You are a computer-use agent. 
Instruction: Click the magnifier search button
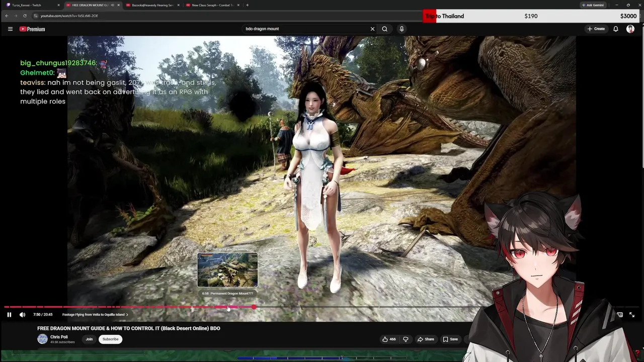pos(384,29)
